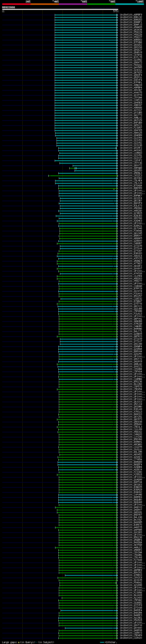Select hit label UniRef100_B7G4Q4
The image size is (146, 644).
131,186
